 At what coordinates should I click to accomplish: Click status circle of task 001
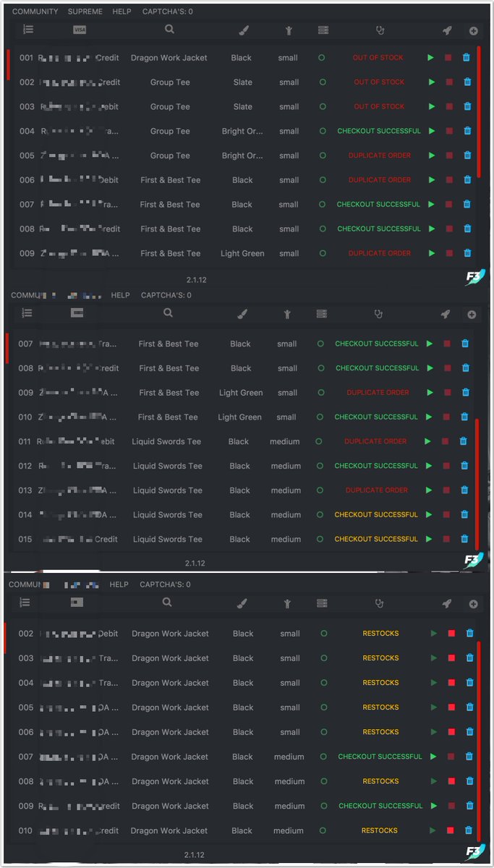(x=322, y=57)
